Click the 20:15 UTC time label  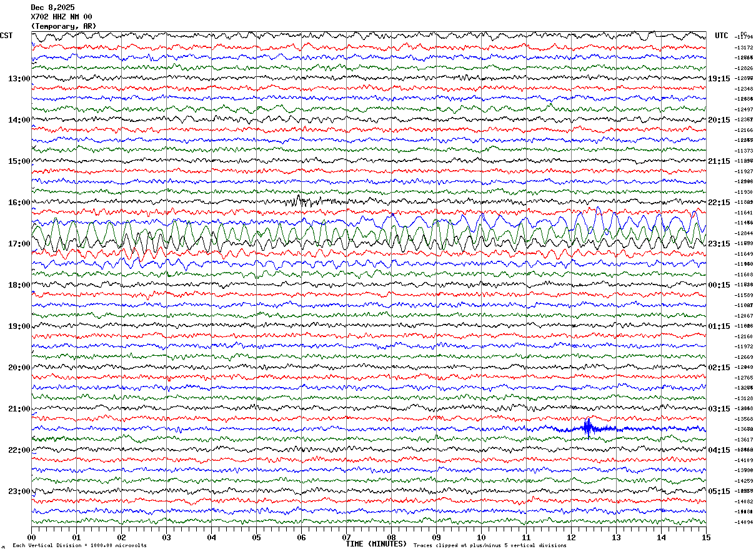[719, 120]
